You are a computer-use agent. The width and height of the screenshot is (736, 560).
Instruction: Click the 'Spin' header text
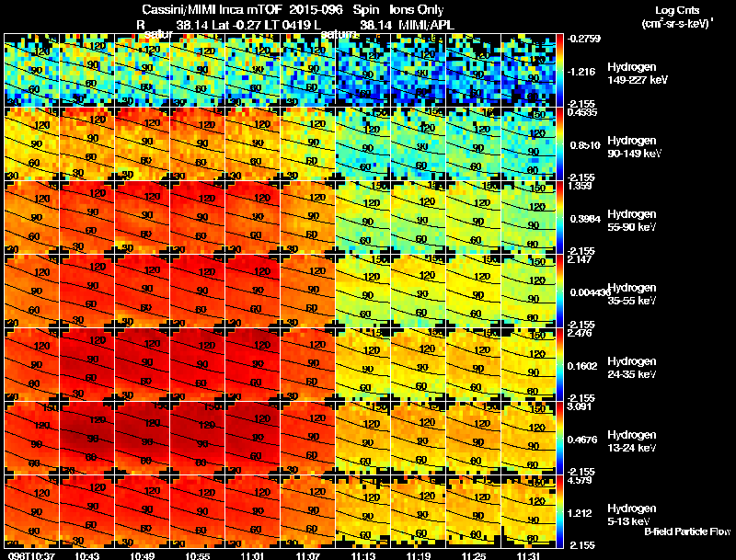click(x=365, y=10)
